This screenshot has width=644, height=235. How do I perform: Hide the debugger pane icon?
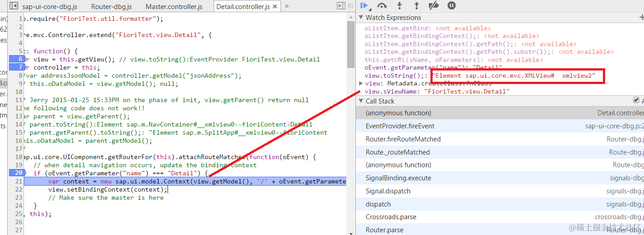(341, 6)
